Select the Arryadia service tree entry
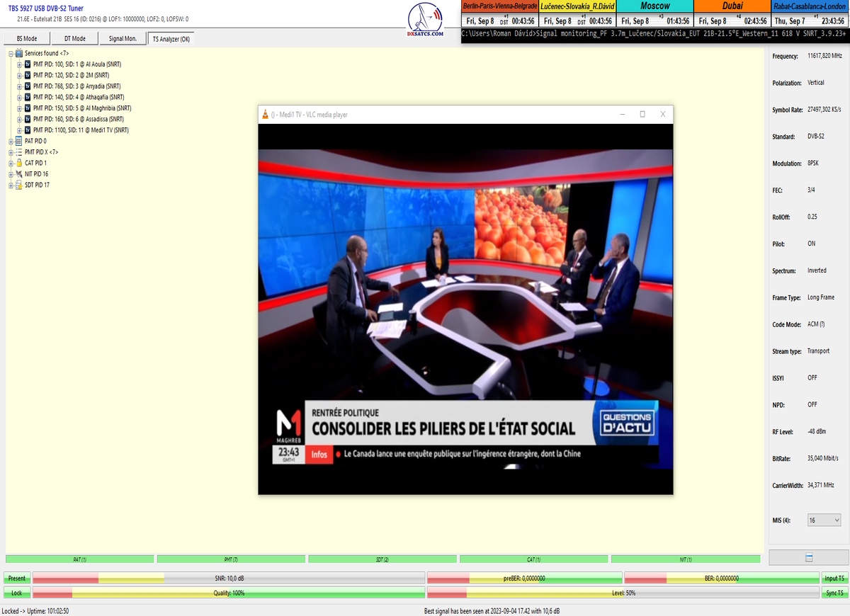Screen dimensions: 850x616 coord(79,86)
